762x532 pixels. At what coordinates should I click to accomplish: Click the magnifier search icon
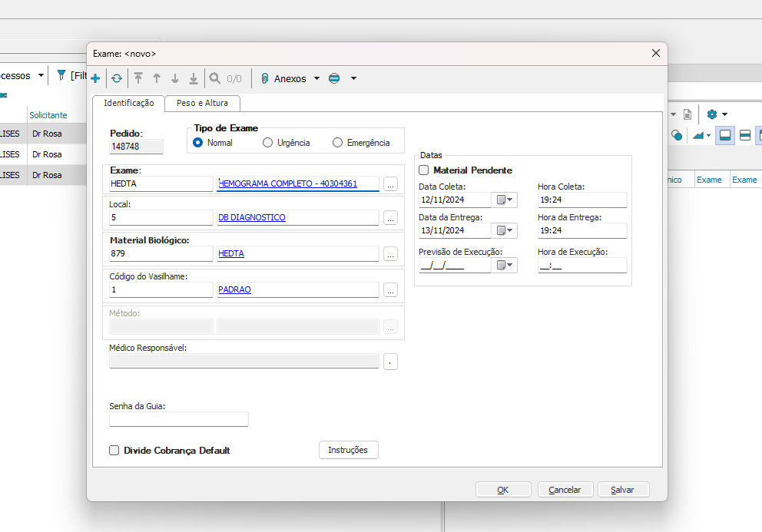(x=214, y=78)
